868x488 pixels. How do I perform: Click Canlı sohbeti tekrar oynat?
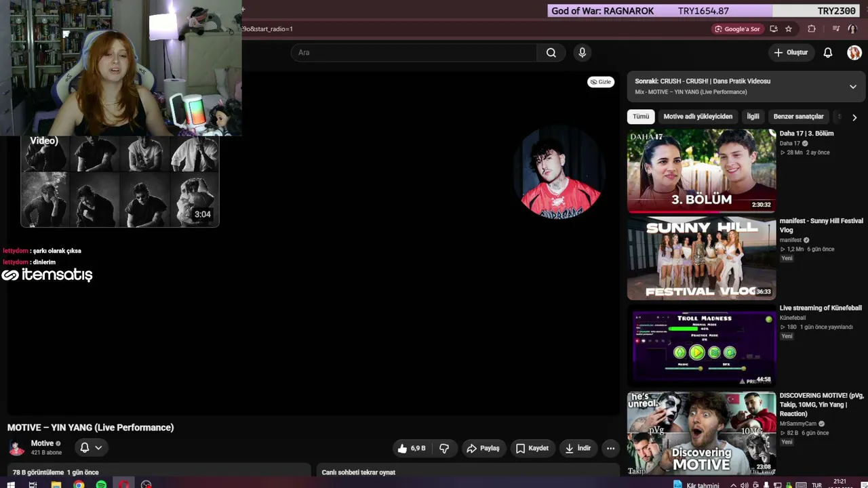click(358, 472)
